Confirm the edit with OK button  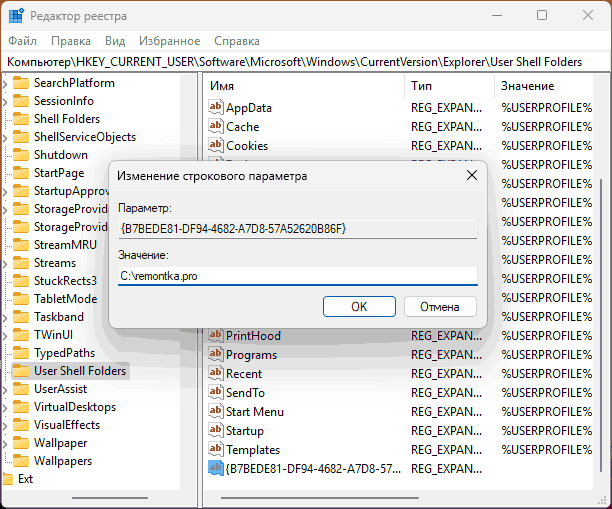click(359, 306)
